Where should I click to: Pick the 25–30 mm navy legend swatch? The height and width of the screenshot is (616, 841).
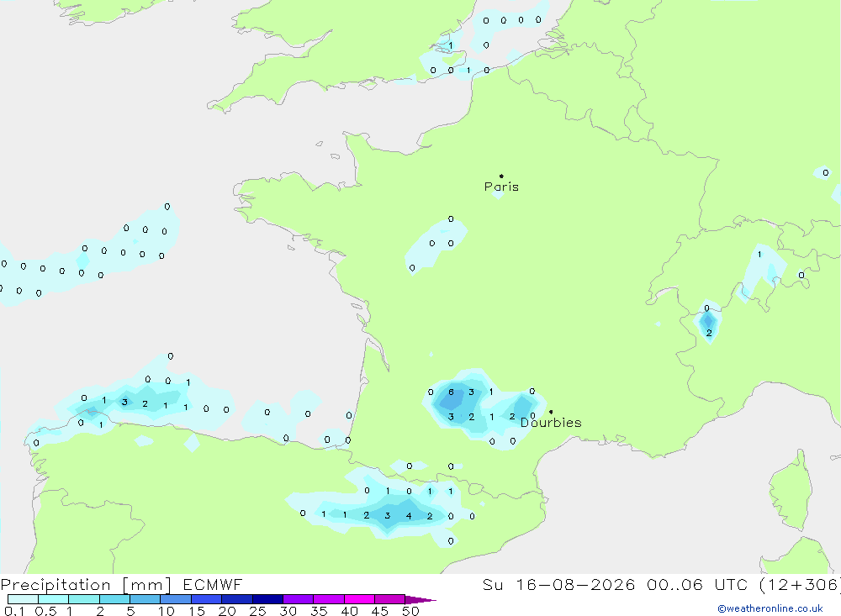(x=267, y=599)
